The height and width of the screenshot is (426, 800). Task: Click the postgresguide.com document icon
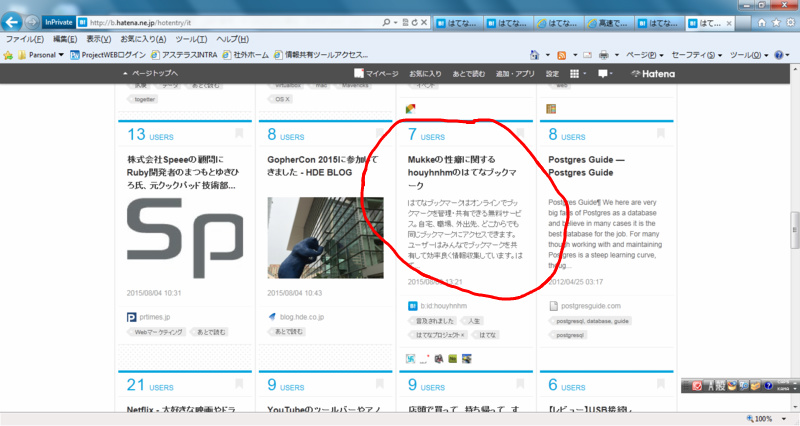(x=553, y=306)
